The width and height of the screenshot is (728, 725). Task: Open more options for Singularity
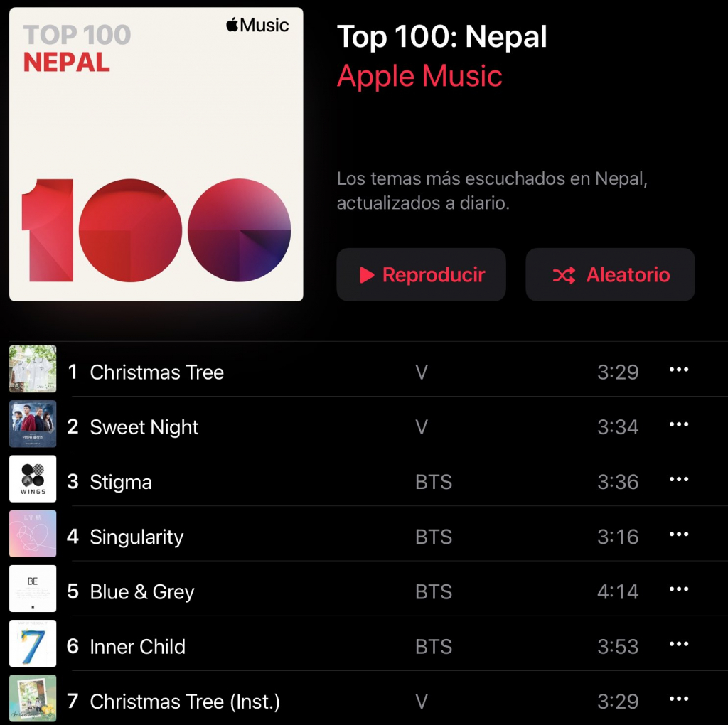678,534
